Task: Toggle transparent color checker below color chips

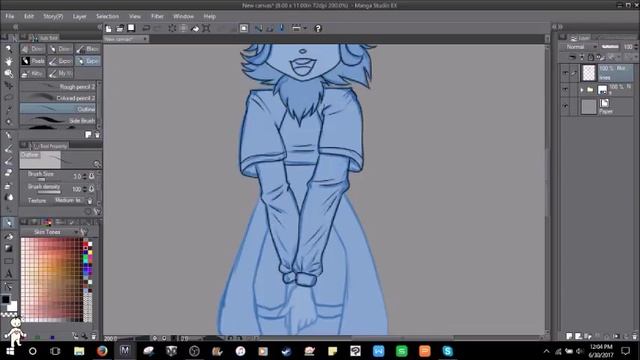Action: 9,315
